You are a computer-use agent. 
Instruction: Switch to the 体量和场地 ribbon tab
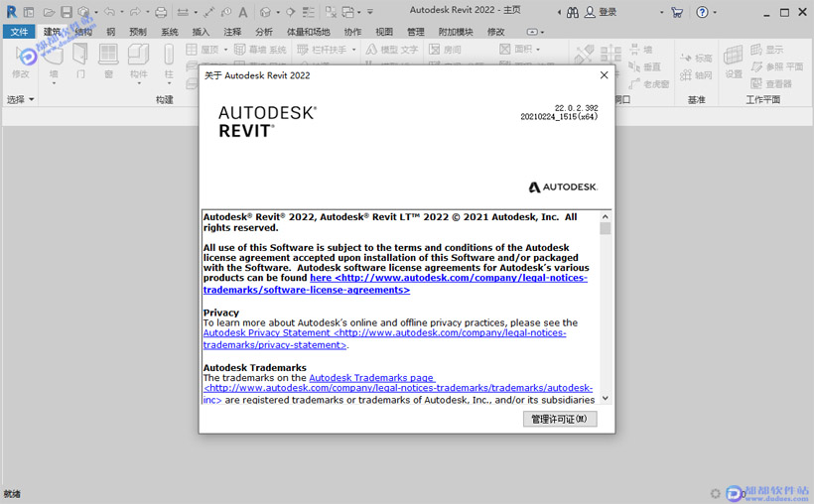tap(309, 32)
